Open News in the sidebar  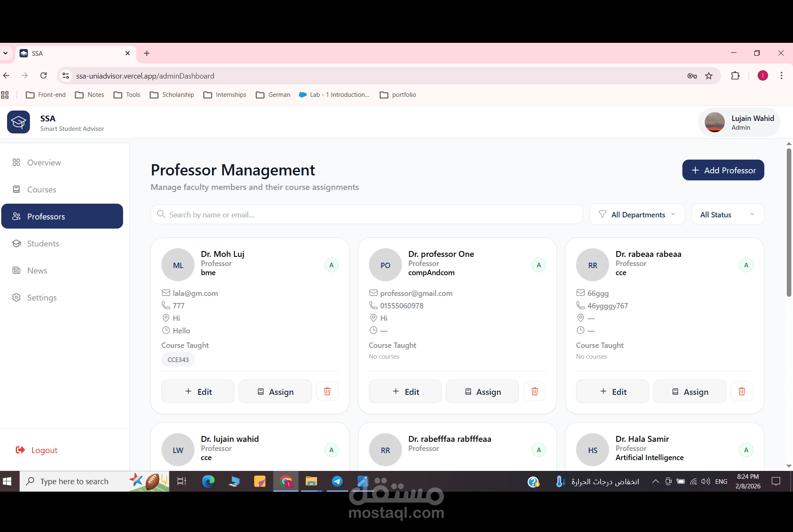pyautogui.click(x=62, y=271)
